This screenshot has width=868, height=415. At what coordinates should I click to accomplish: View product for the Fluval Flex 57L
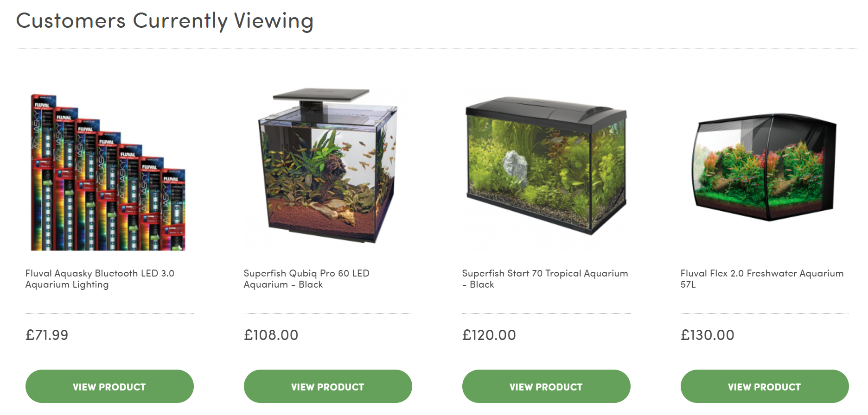coord(765,386)
